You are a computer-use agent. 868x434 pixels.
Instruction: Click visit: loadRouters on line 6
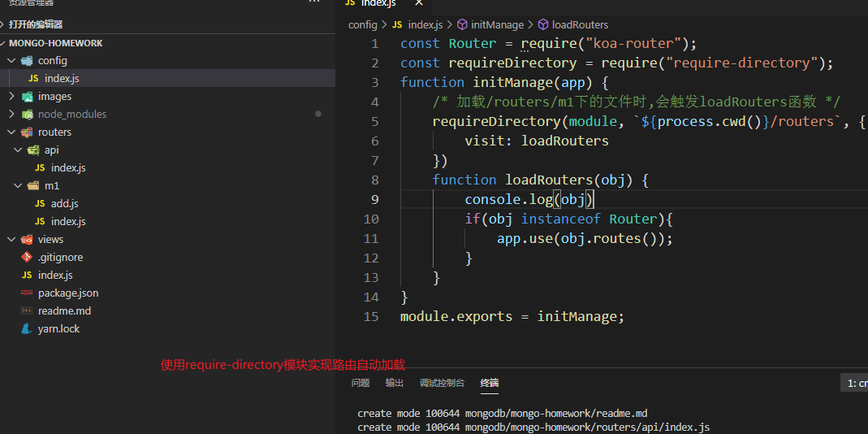(537, 141)
